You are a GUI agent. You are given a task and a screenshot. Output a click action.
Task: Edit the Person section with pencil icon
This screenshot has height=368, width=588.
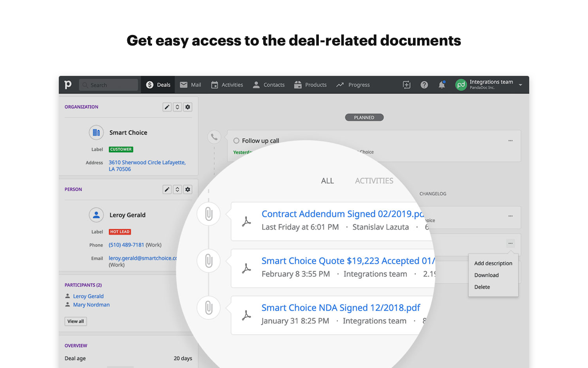point(167,189)
